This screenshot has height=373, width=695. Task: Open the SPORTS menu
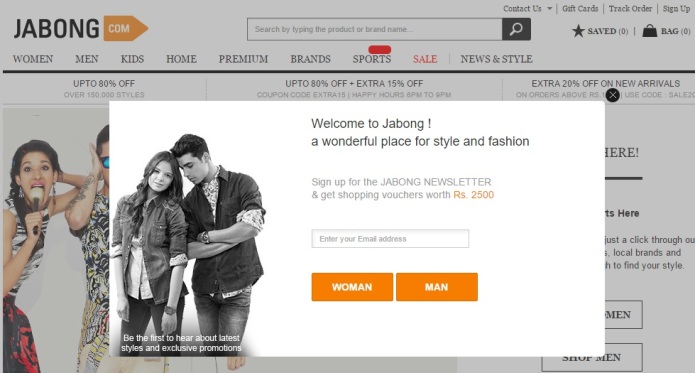point(372,59)
